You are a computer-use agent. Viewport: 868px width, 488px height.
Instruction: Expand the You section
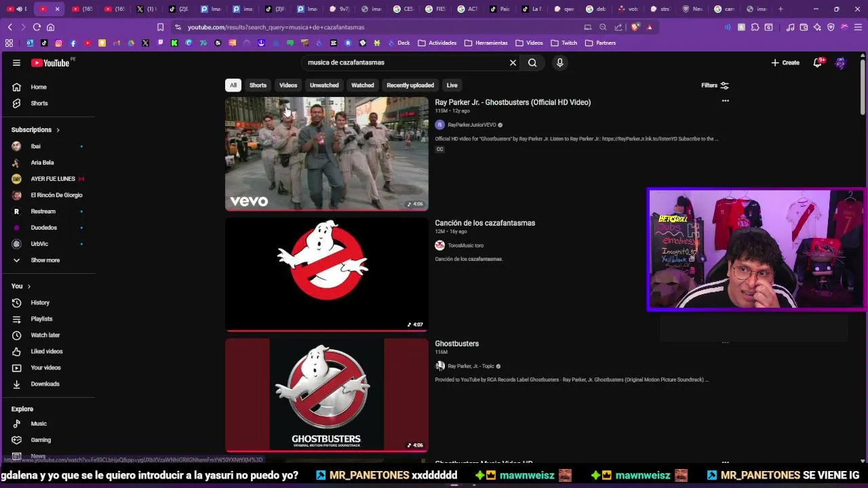pos(20,286)
